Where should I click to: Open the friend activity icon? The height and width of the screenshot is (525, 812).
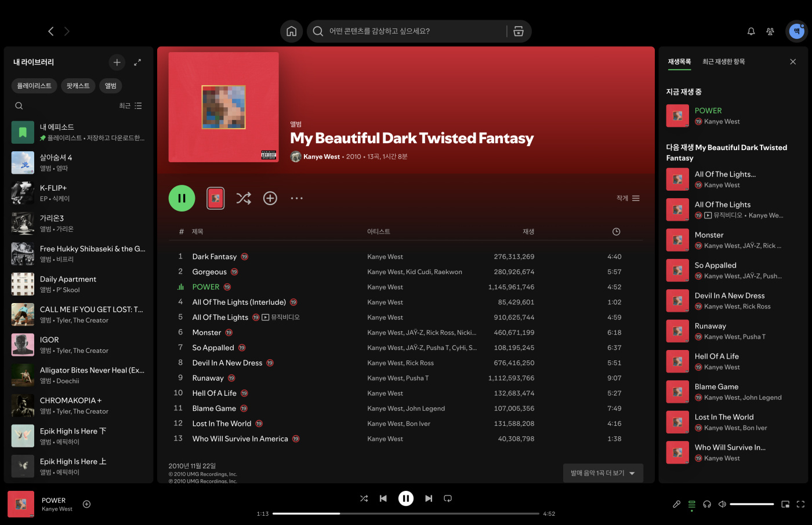pos(770,31)
